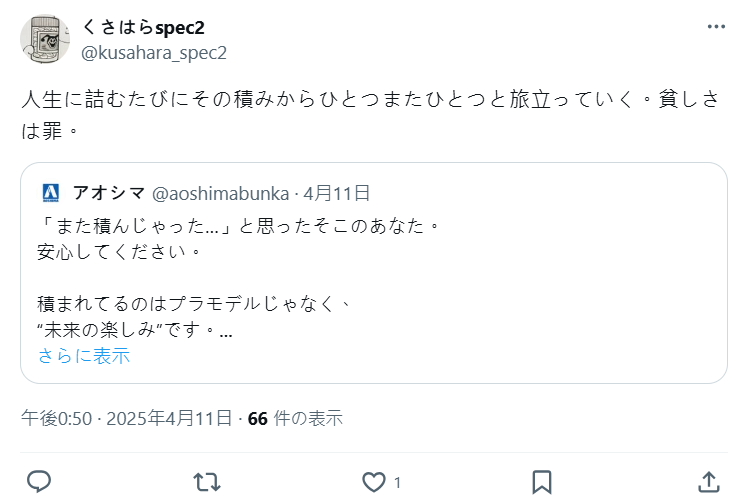Click the アオシマ logo avatar icon
Screen dimensions: 748x502
pos(51,192)
